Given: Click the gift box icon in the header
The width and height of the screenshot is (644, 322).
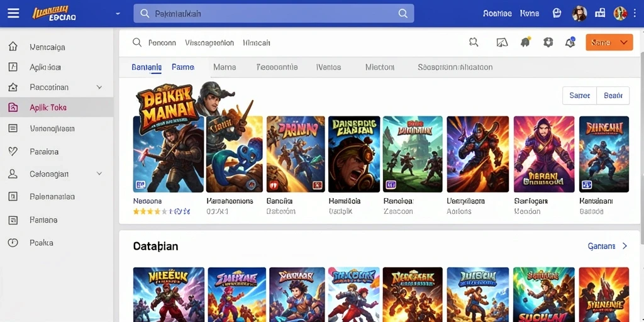Looking at the screenshot, I should point(600,14).
